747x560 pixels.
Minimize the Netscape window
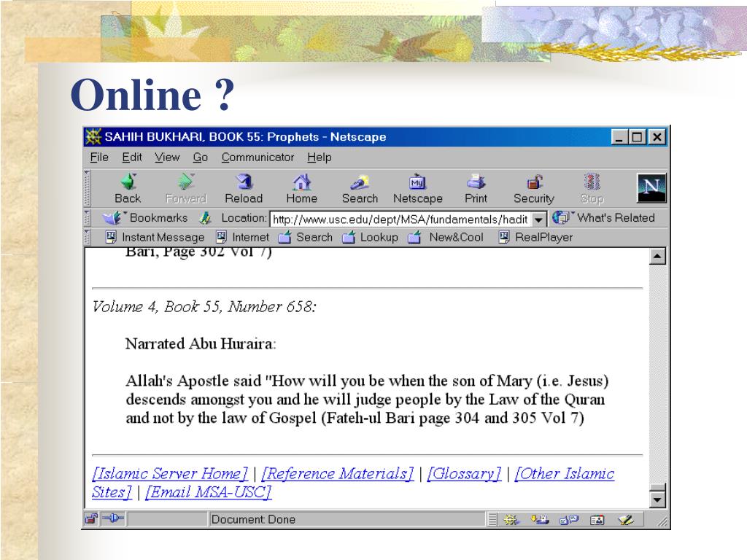tap(619, 137)
